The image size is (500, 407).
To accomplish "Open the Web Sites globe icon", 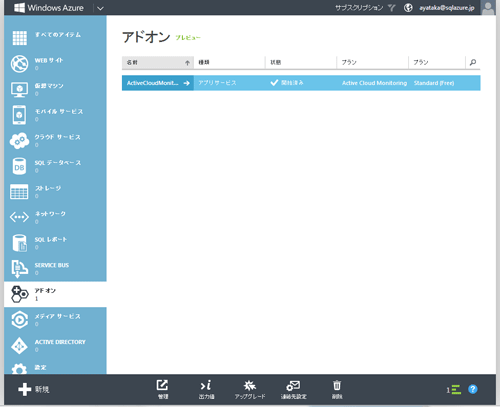I will (19, 64).
